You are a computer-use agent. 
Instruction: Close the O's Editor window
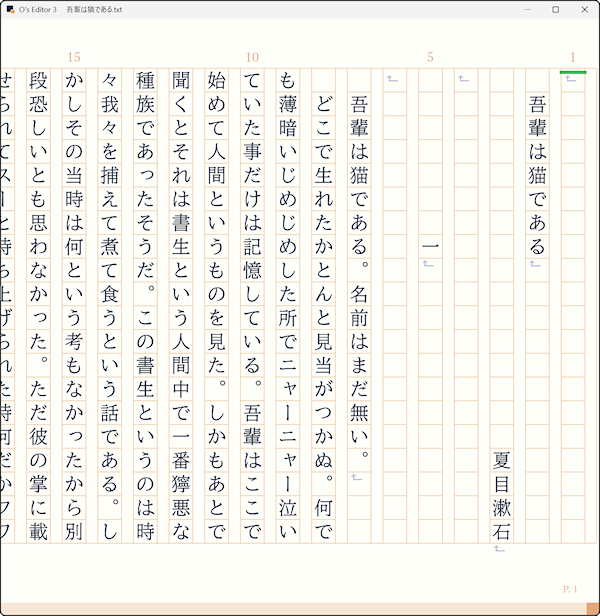pos(584,9)
